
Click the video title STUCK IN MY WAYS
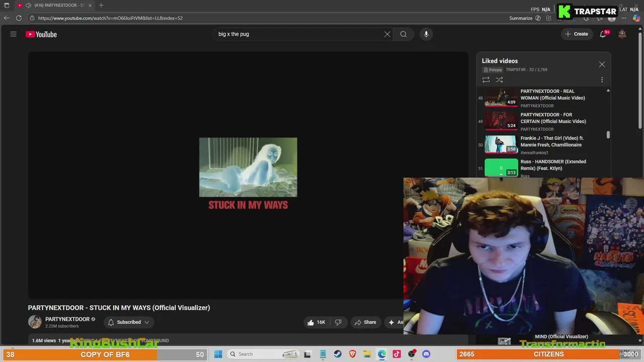(x=119, y=308)
